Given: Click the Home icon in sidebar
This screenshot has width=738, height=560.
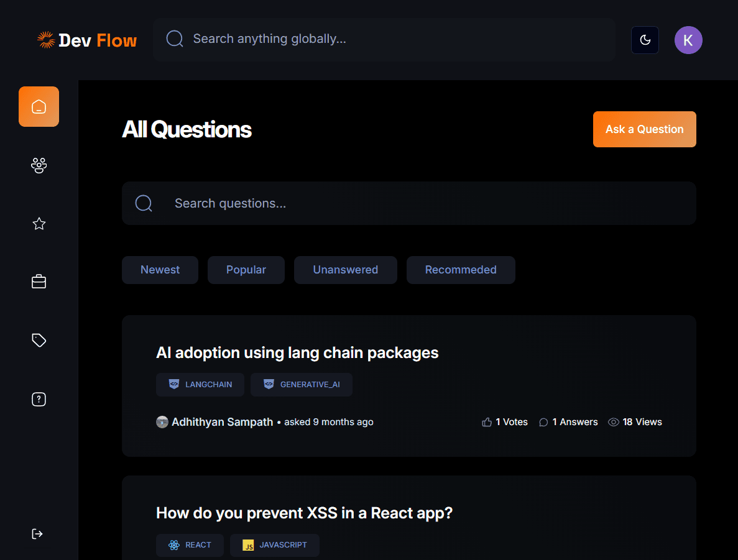Looking at the screenshot, I should [x=39, y=106].
